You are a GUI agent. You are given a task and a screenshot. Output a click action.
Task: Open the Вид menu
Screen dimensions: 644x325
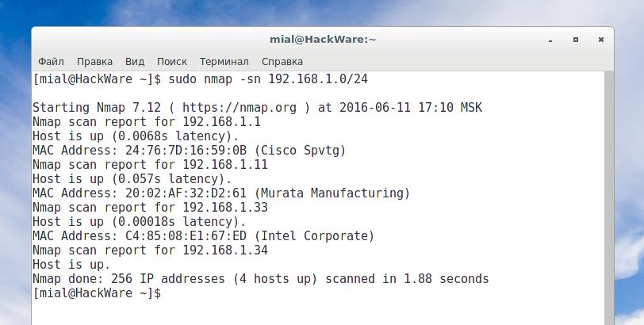tap(135, 61)
